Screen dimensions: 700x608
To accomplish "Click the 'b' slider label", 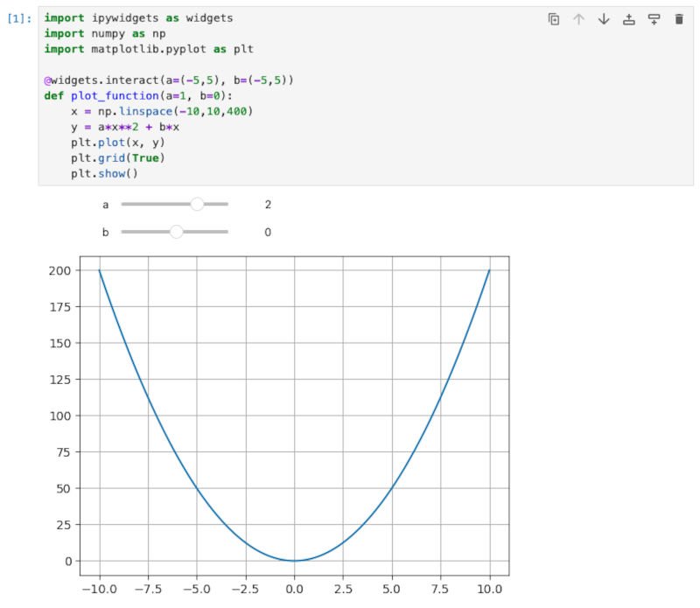I will tap(105, 232).
